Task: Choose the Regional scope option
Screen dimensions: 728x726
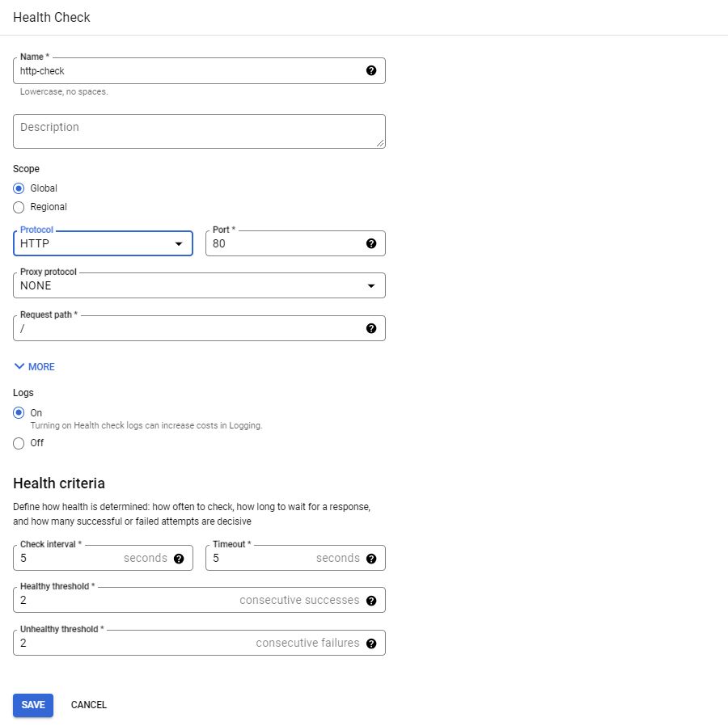Action: click(x=19, y=207)
